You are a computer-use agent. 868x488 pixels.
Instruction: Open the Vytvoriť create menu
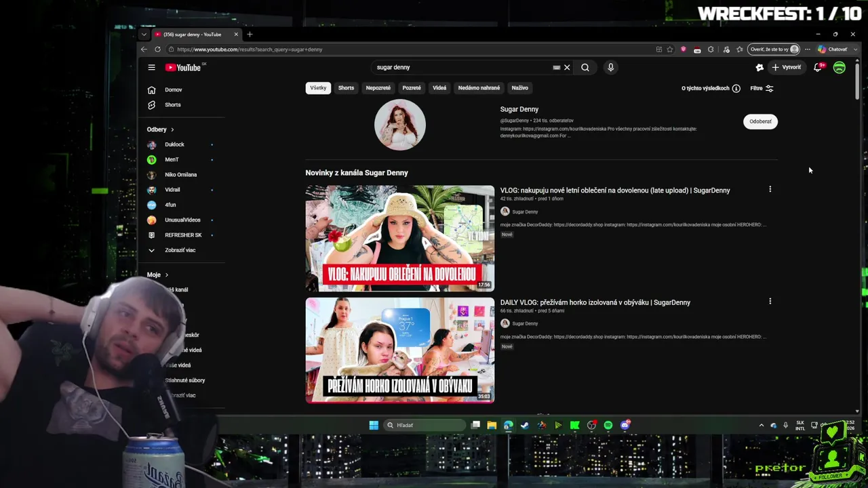coord(787,67)
